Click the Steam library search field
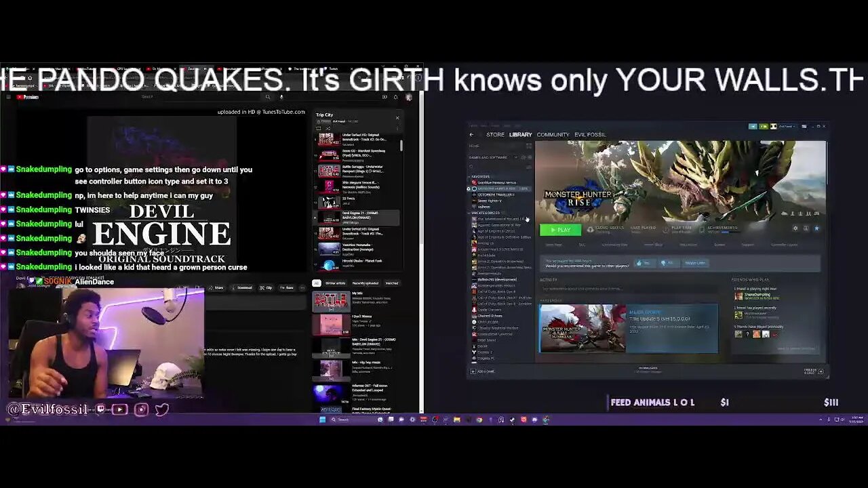 (495, 167)
